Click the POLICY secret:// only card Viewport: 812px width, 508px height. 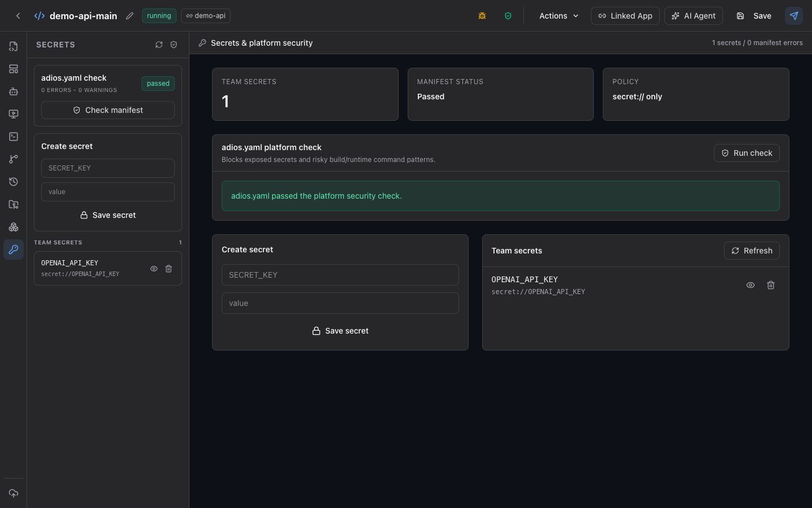[696, 94]
